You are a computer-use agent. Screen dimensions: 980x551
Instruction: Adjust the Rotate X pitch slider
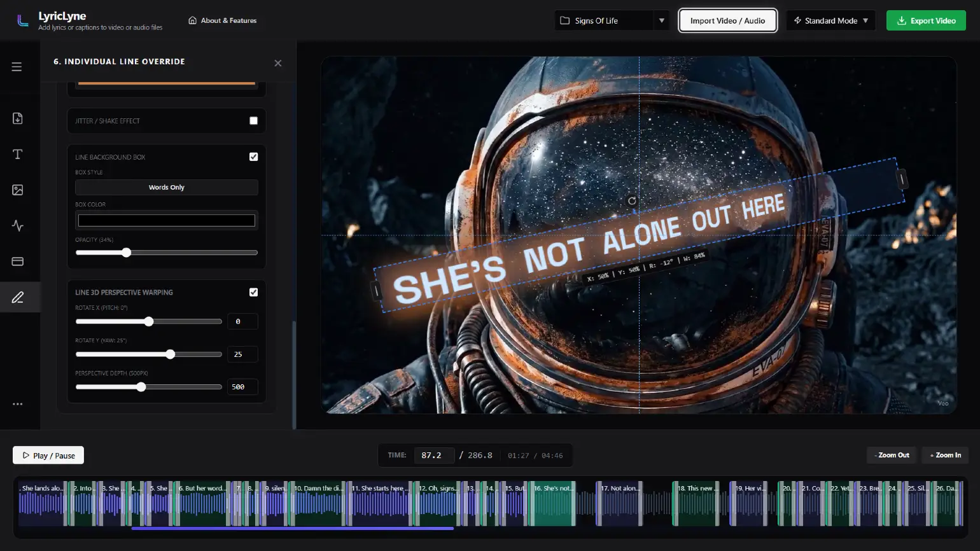[149, 321]
